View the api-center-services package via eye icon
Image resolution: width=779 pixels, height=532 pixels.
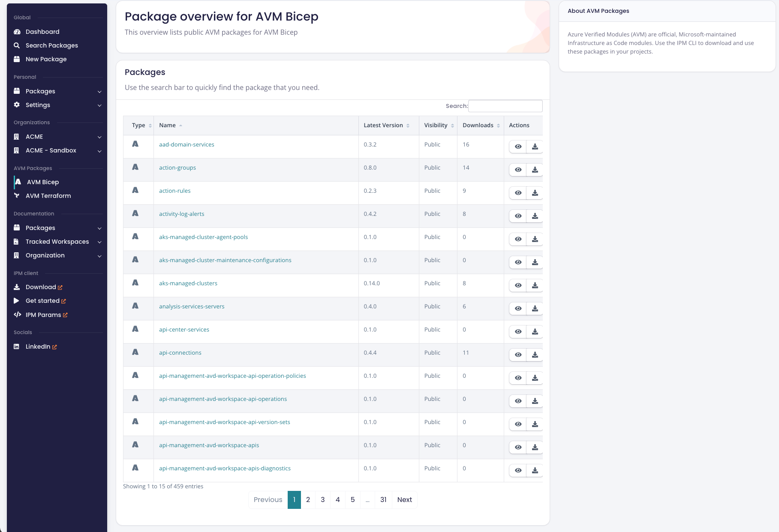(518, 332)
